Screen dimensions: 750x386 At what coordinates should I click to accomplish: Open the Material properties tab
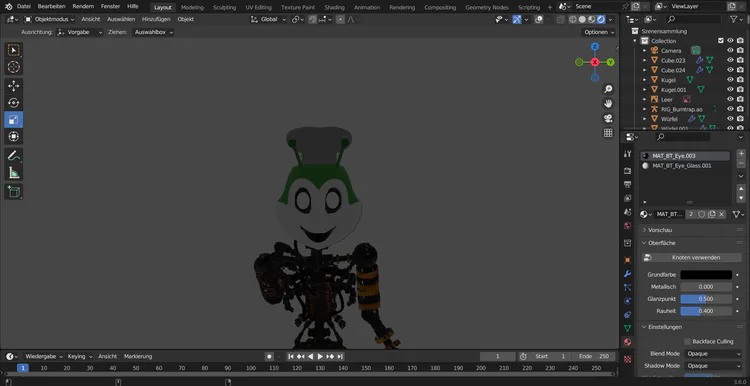628,342
